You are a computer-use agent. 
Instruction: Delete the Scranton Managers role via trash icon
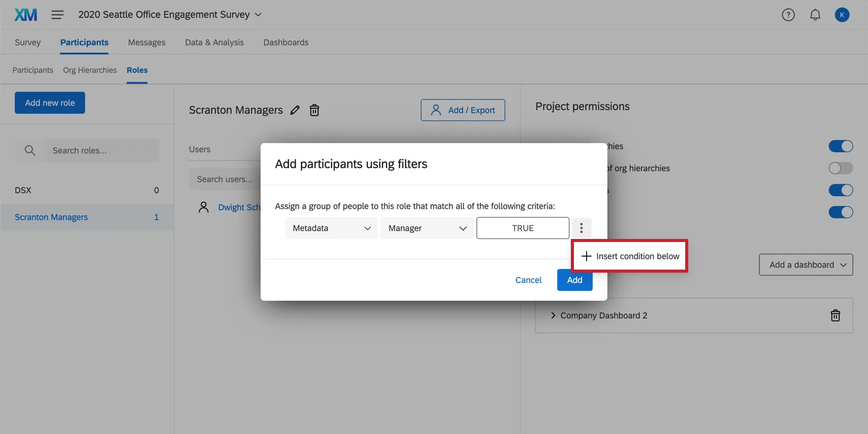[315, 110]
